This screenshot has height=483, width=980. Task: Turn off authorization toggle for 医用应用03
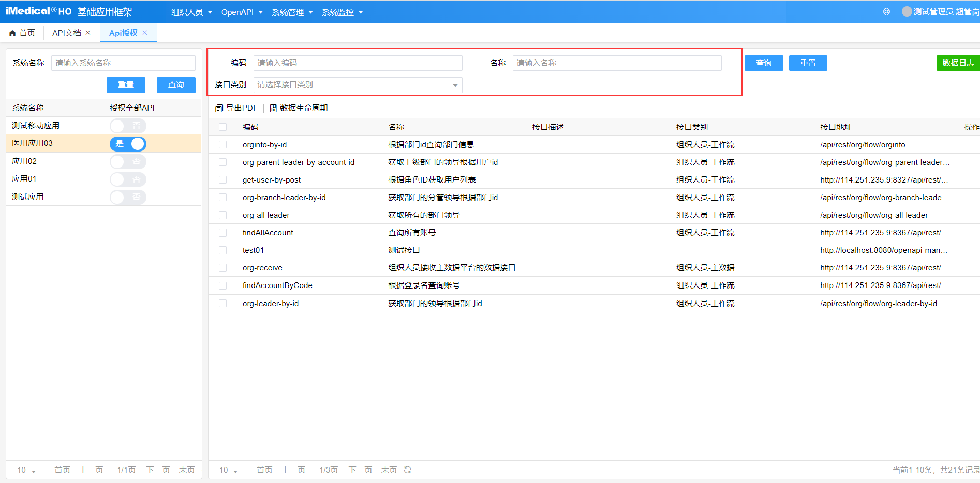[128, 144]
